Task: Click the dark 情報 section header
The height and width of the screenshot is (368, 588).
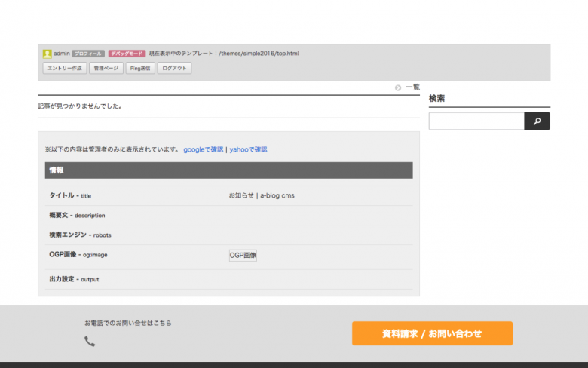Action: [x=228, y=170]
